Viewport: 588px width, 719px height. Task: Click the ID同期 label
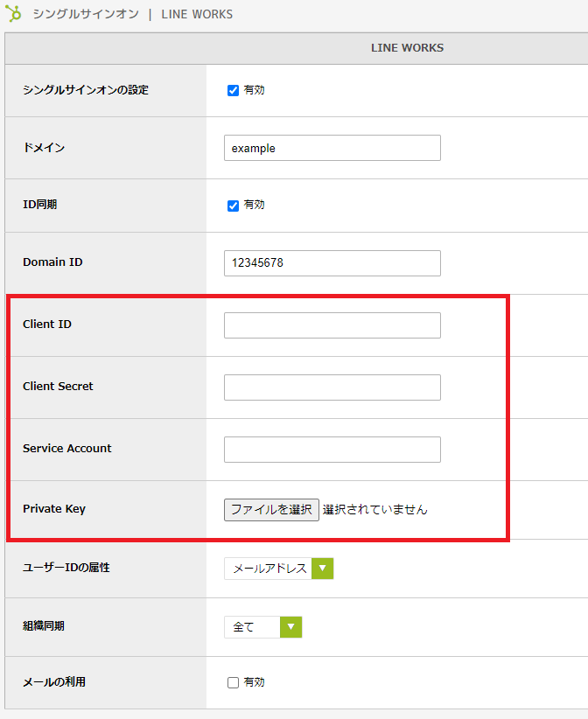coord(40,205)
